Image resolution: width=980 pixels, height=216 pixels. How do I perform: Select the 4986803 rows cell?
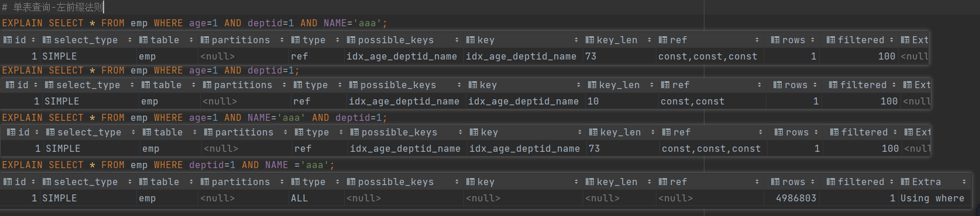tap(791, 198)
